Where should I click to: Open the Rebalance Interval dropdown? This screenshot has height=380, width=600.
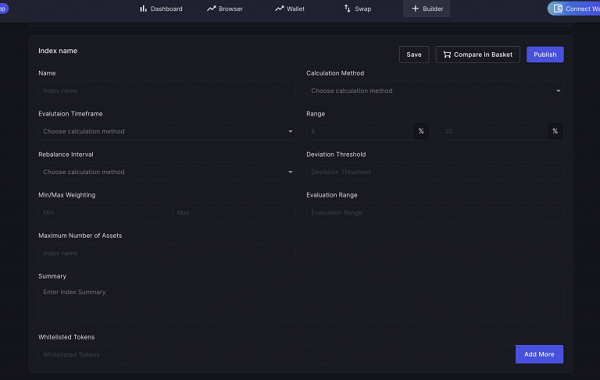(x=167, y=172)
